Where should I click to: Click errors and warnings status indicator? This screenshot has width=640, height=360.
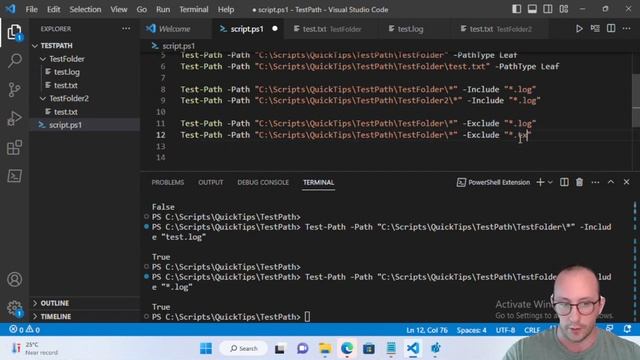pos(24,329)
